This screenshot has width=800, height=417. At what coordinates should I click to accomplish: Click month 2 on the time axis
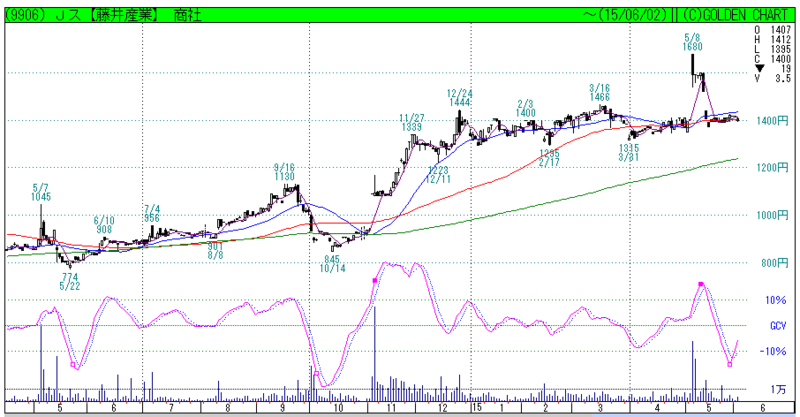coord(545,408)
